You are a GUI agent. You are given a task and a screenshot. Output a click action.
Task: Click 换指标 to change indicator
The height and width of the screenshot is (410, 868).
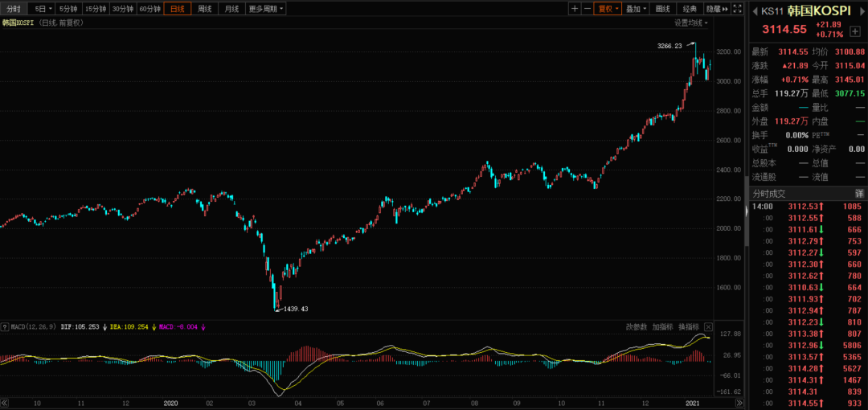pyautogui.click(x=689, y=327)
